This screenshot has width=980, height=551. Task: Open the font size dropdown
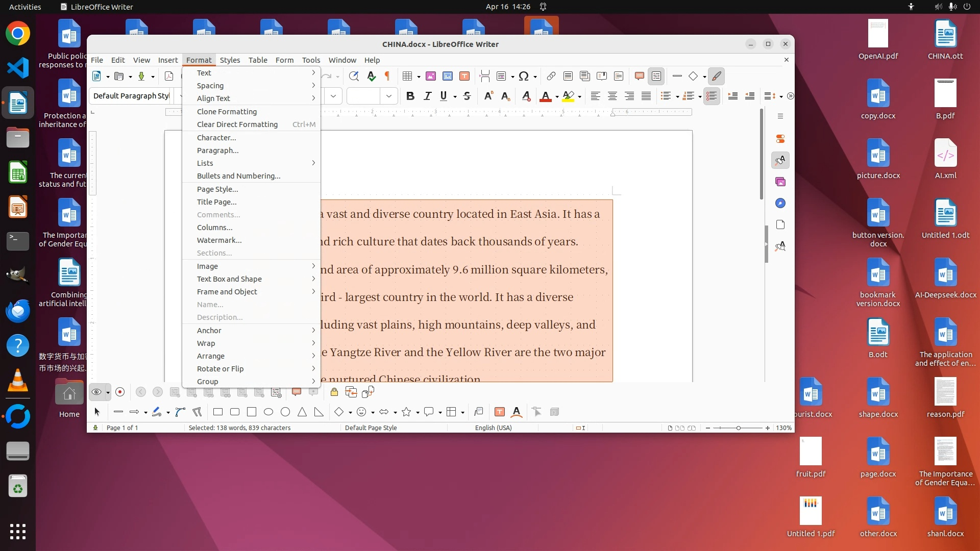389,96
